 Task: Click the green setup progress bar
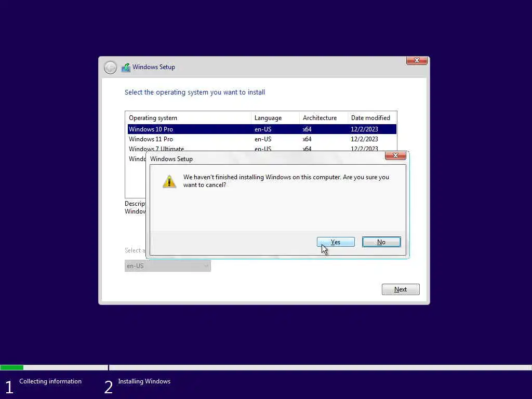[12, 367]
